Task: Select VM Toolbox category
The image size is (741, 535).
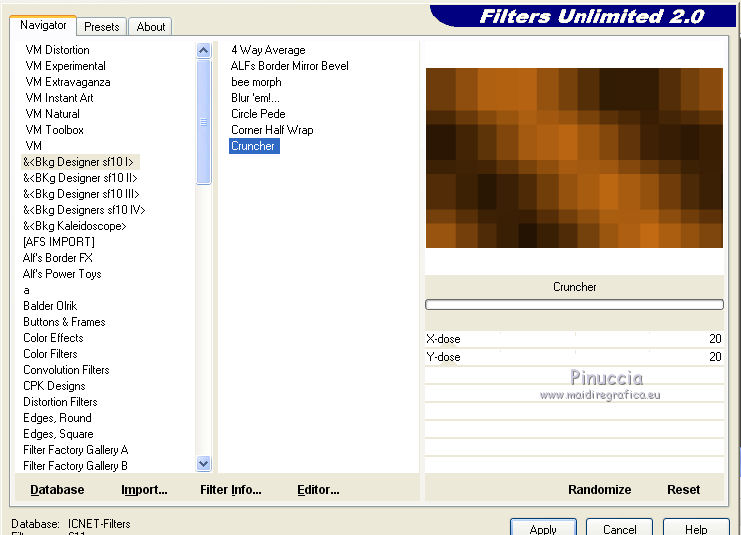Action: (x=54, y=130)
